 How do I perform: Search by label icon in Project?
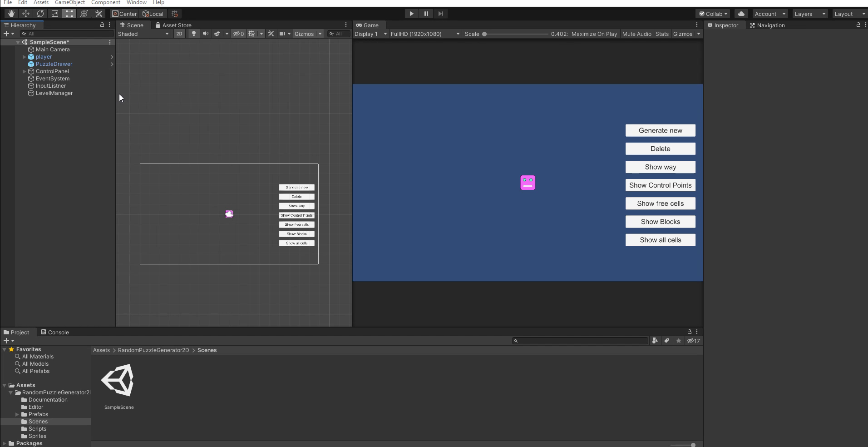pyautogui.click(x=666, y=340)
